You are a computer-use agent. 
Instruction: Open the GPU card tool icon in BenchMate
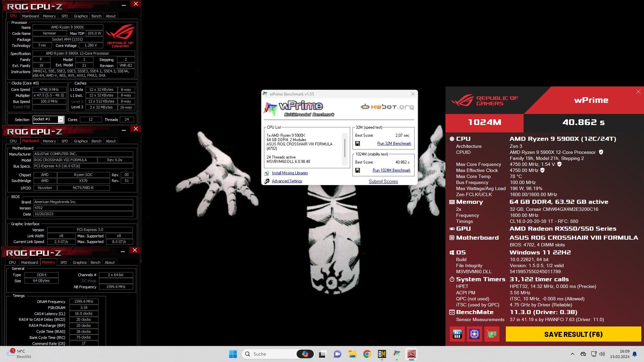tap(492, 334)
